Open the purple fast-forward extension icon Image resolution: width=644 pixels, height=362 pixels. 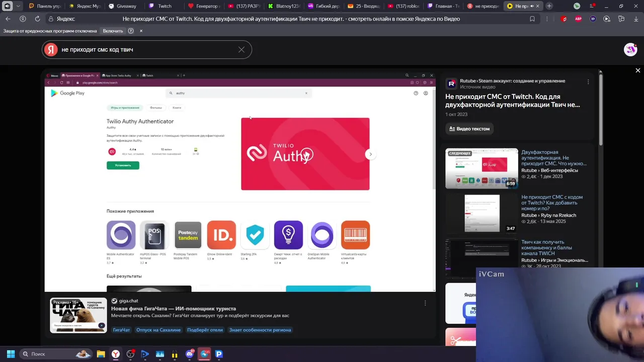coord(593,19)
